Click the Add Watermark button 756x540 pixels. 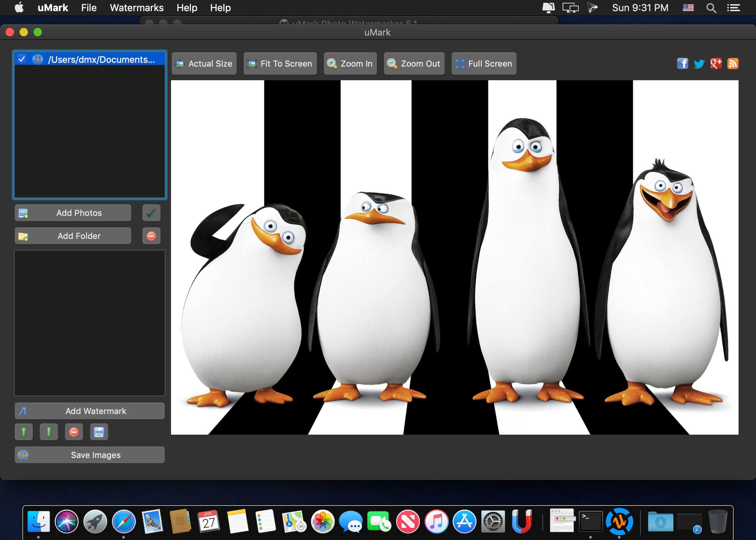pyautogui.click(x=90, y=411)
